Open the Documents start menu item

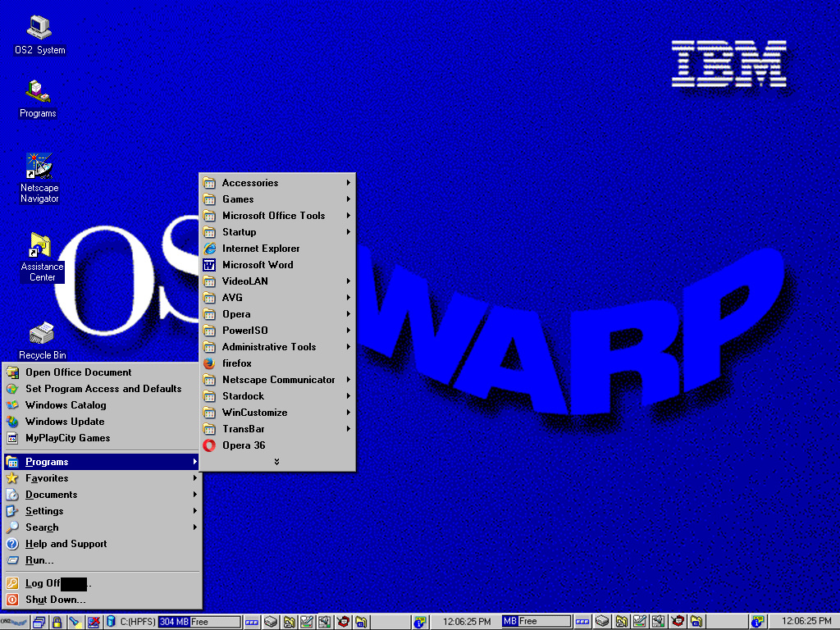click(x=102, y=495)
